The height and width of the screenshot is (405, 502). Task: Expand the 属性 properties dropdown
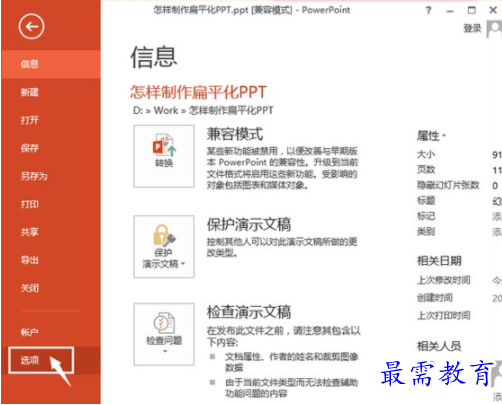coord(431,136)
